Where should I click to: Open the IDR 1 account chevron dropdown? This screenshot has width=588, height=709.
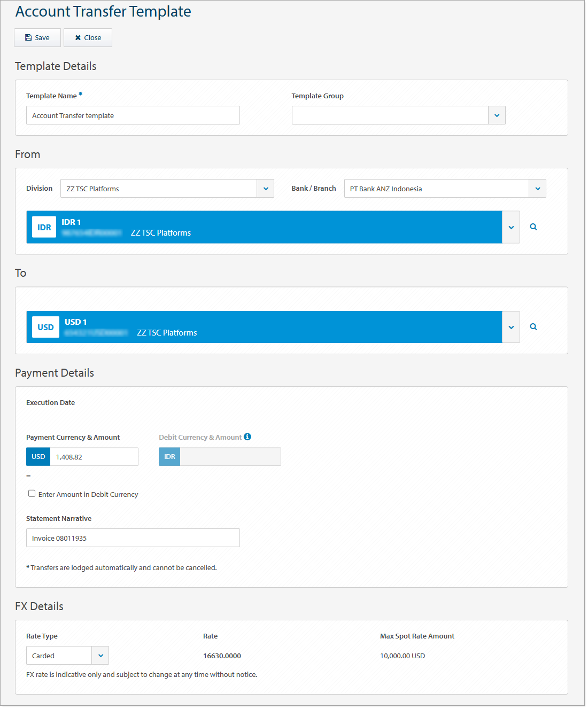tap(510, 227)
